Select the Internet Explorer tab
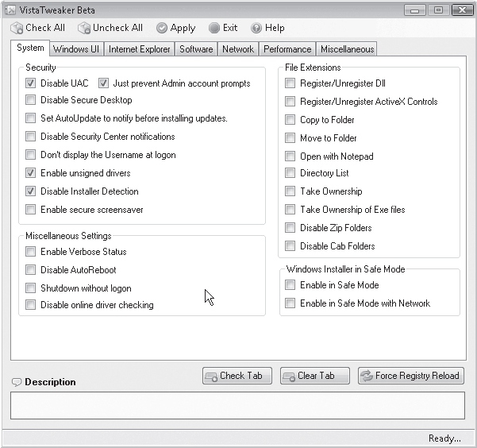 140,49
